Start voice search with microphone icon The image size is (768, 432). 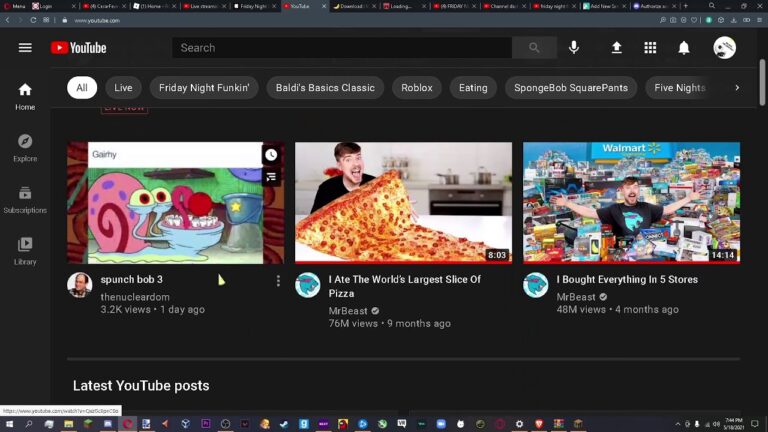tap(574, 48)
